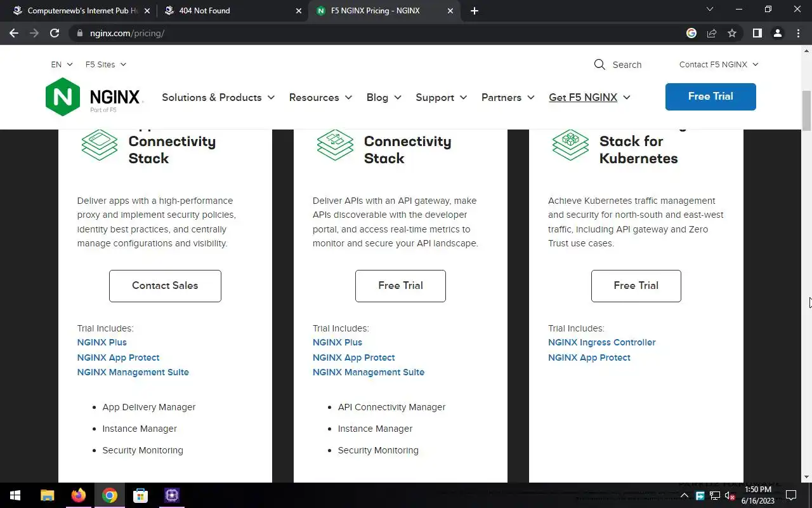This screenshot has width=812, height=508.
Task: Open the Solutions & Products menu
Action: tap(218, 97)
